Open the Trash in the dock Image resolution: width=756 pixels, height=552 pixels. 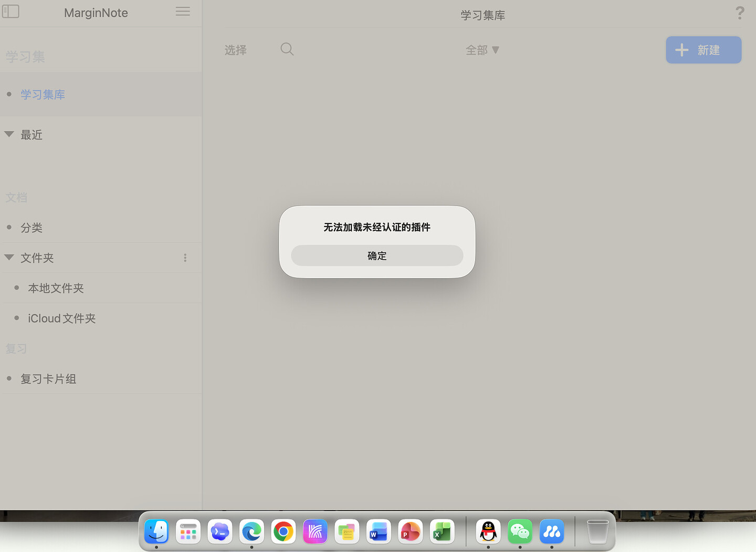pyautogui.click(x=597, y=532)
